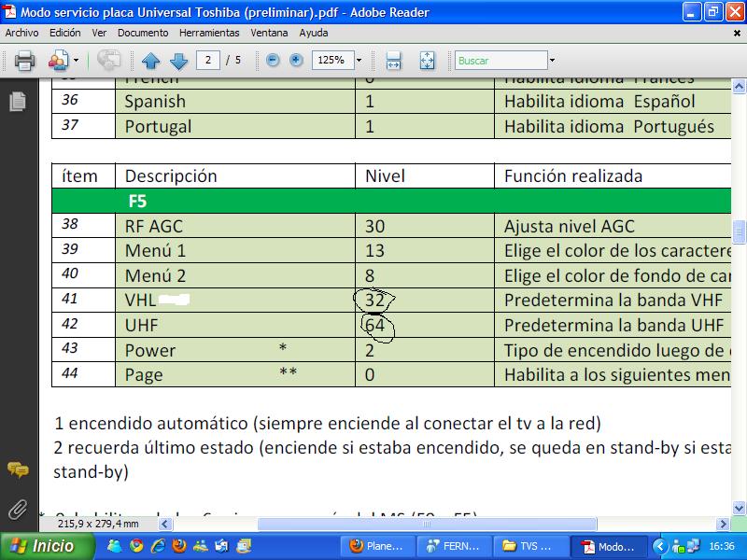The height and width of the screenshot is (560, 747).
Task: Click the Power row description cell
Action: (x=235, y=350)
